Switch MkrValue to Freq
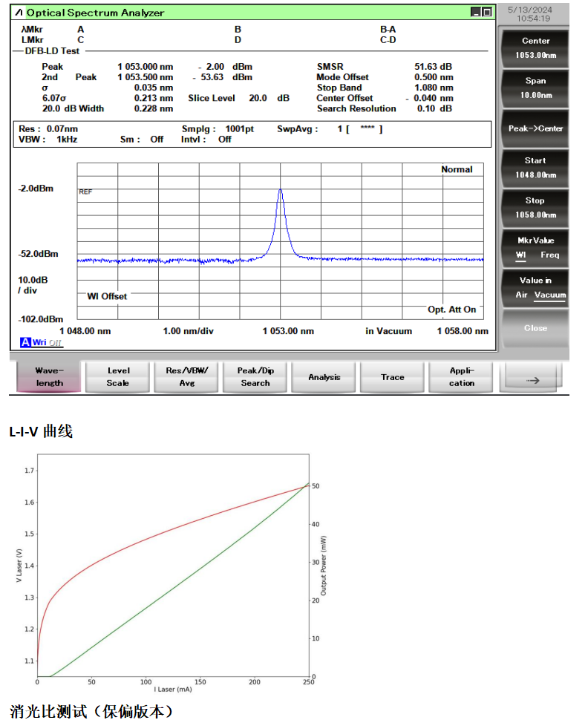The width and height of the screenshot is (588, 720). [550, 255]
